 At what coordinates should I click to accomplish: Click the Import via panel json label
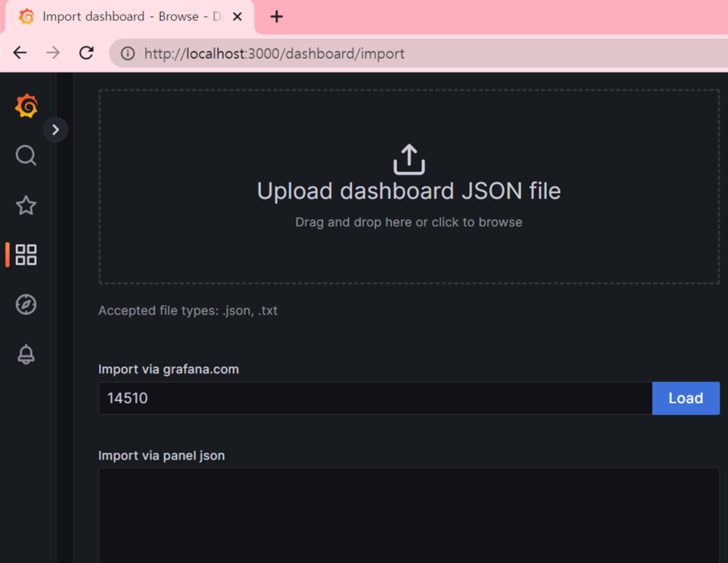click(x=162, y=456)
